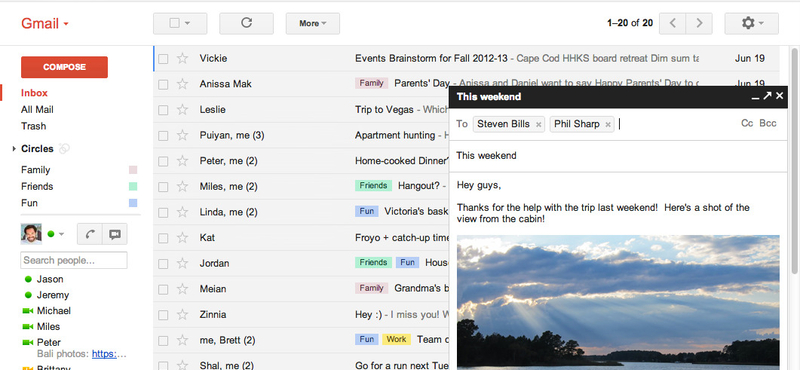This screenshot has width=800, height=370.
Task: Star the Kat email
Action: pos(182,238)
